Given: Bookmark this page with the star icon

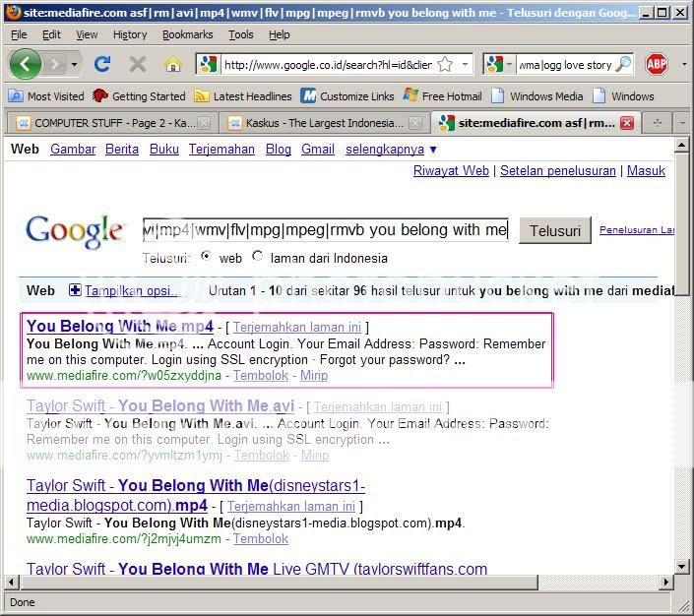Looking at the screenshot, I should [445, 65].
